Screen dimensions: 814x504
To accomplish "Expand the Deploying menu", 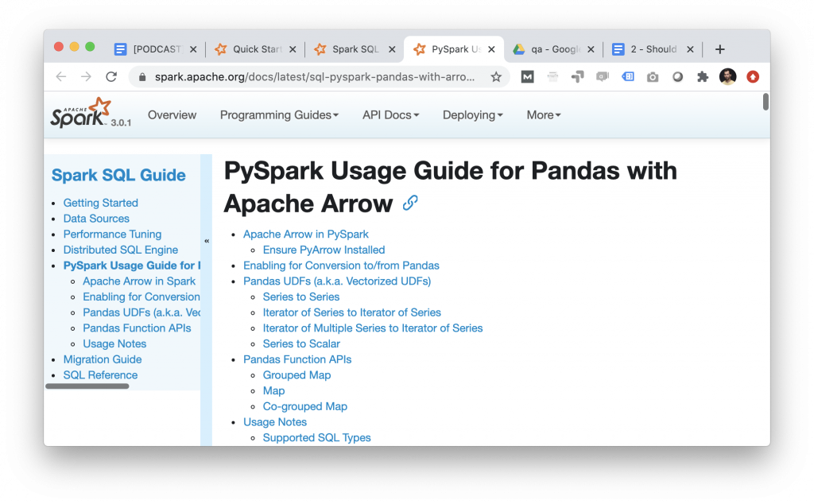I will click(472, 114).
